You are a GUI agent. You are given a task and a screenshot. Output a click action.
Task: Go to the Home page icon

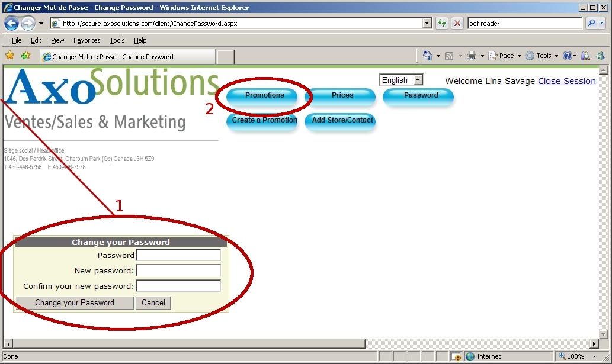(x=428, y=56)
